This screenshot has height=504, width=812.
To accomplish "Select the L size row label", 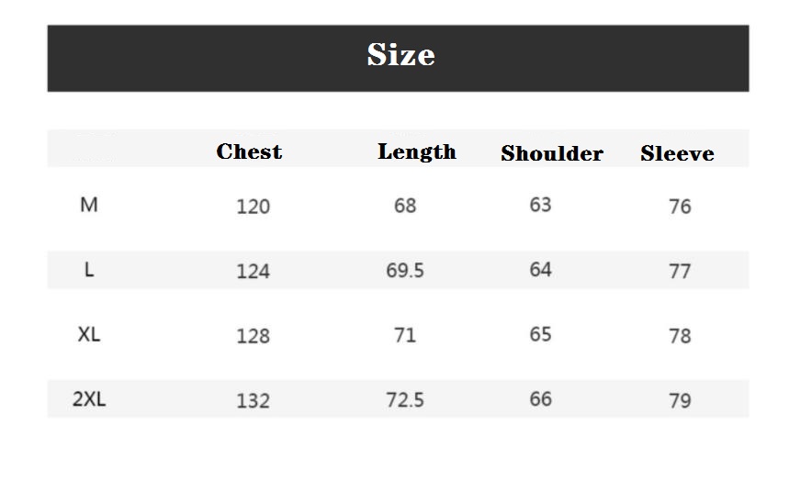I will click(89, 270).
